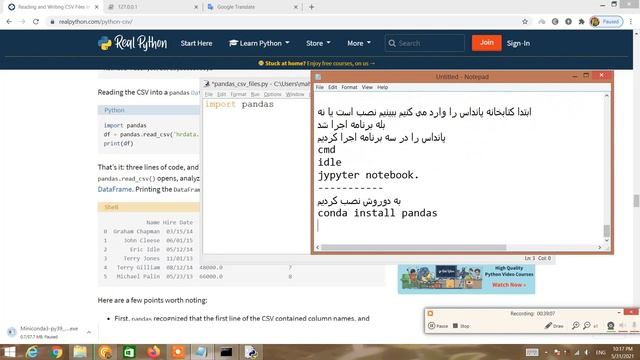
Task: Click the Stuck at home banner link
Action: click(317, 63)
